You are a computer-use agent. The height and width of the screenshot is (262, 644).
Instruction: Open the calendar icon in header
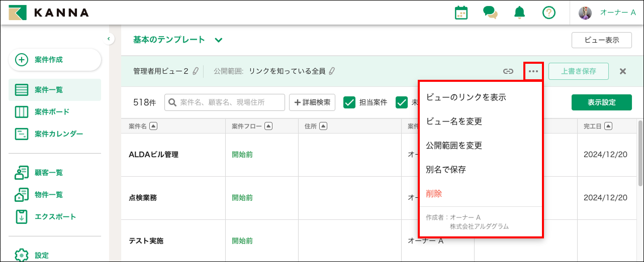461,13
